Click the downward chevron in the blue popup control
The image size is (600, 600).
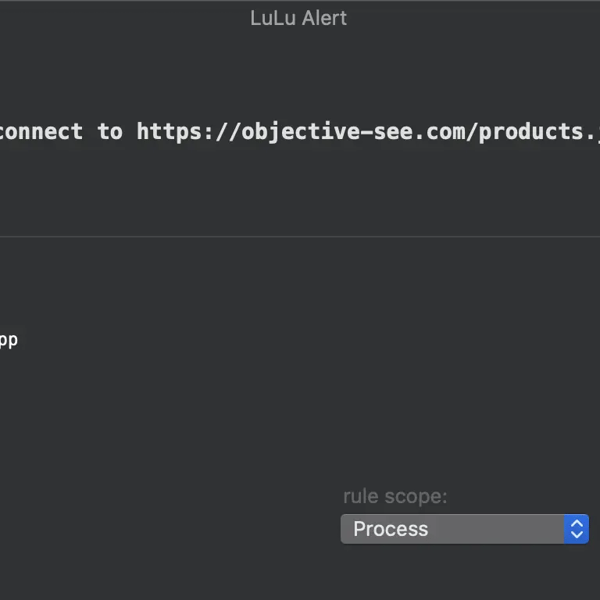pyautogui.click(x=577, y=535)
